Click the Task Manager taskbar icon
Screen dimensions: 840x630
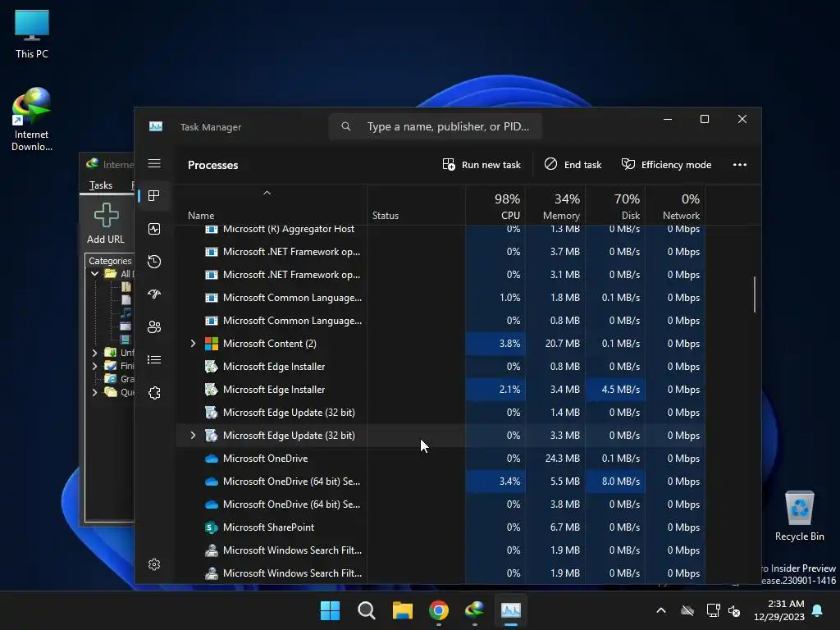pos(510,610)
